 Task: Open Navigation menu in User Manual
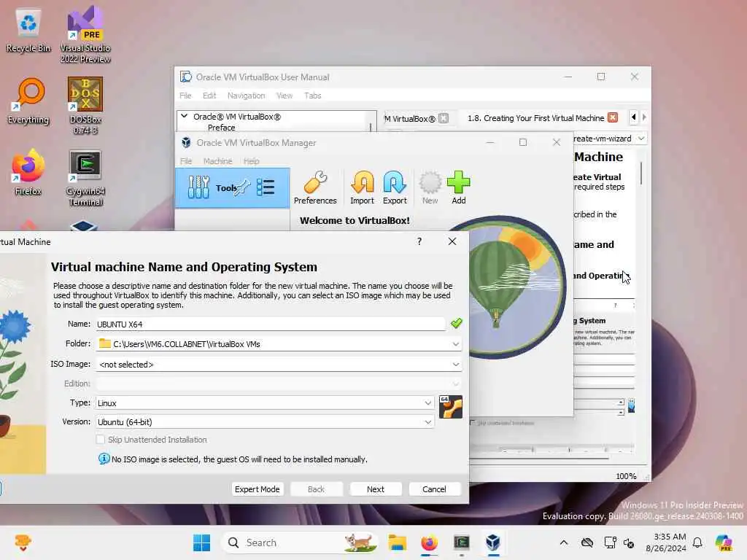click(246, 96)
